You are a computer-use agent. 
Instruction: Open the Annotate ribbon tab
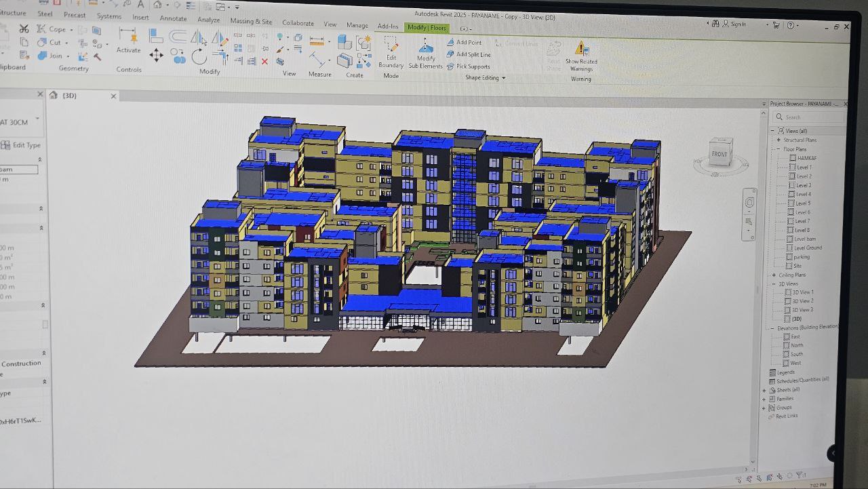[173, 19]
